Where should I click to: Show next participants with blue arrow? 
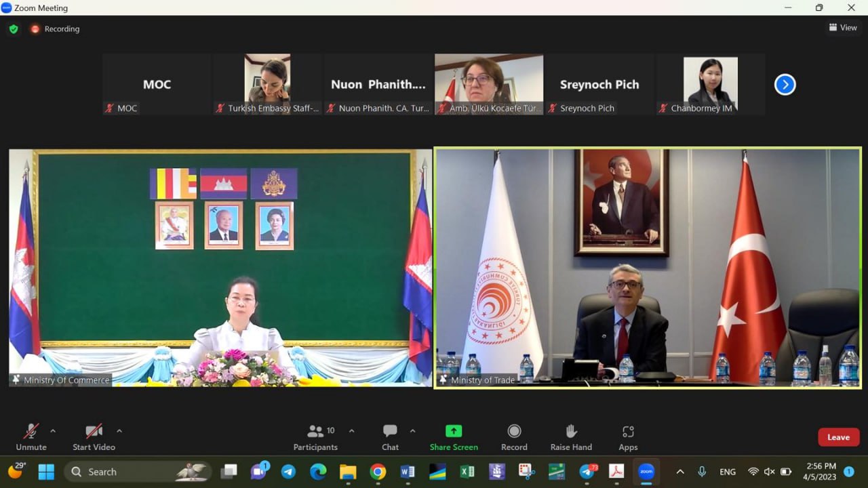point(785,85)
